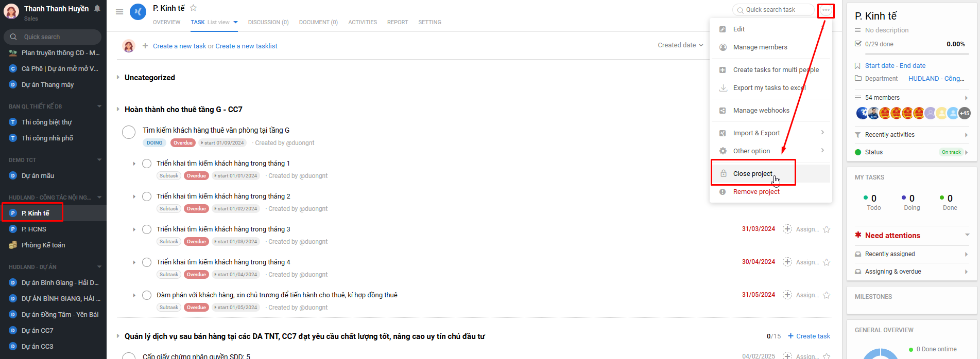Choose Close project from menu
Viewport: 980px width, 359px height.
771,173
